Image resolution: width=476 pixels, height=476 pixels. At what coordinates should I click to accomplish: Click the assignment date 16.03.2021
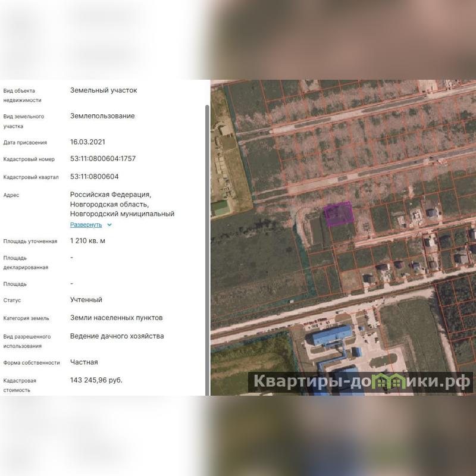87,142
